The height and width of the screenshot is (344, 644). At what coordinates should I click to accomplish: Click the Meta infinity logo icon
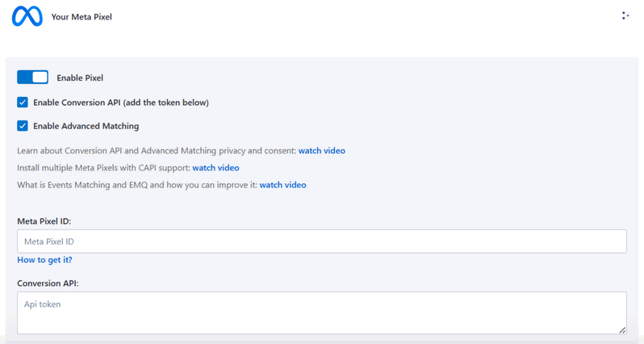click(27, 16)
